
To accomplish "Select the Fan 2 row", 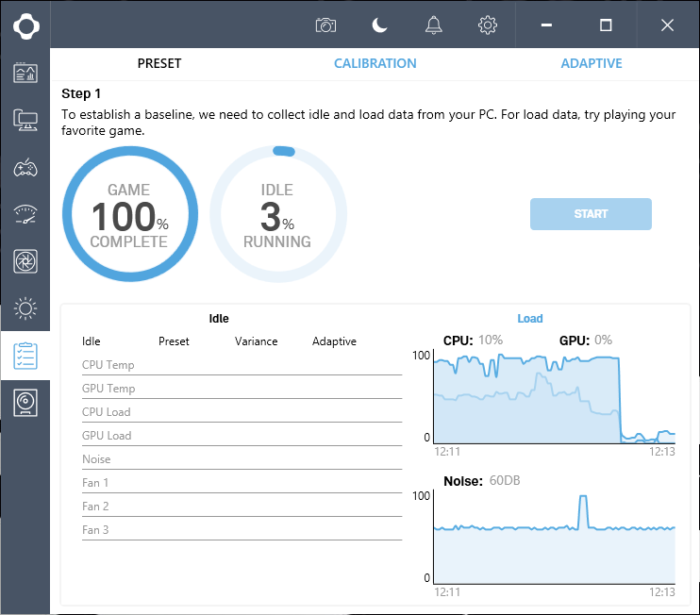I will click(242, 507).
